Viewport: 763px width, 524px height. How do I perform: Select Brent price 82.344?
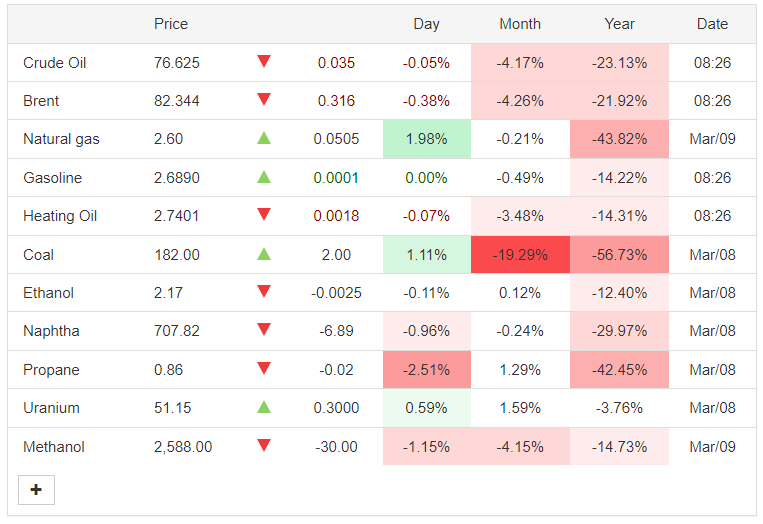177,101
